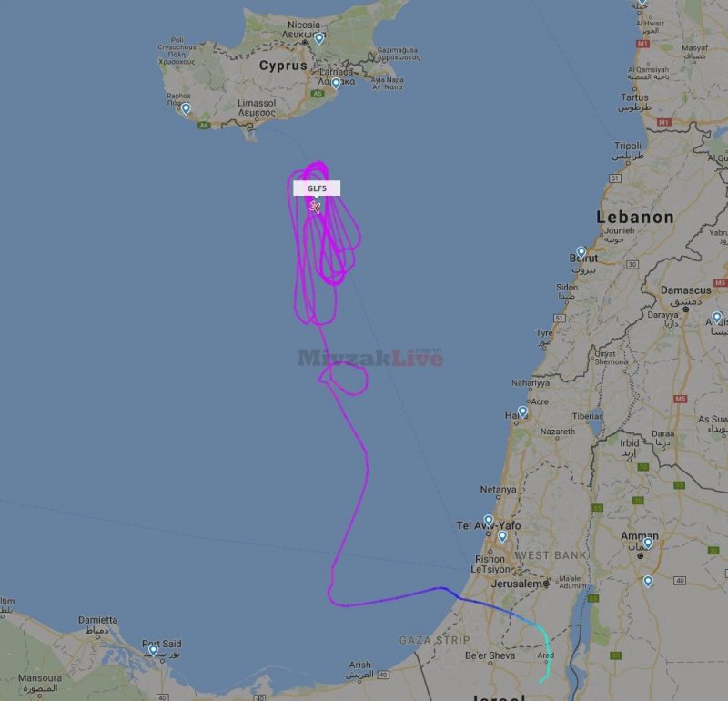Select the Beirut airport marker

581,253
